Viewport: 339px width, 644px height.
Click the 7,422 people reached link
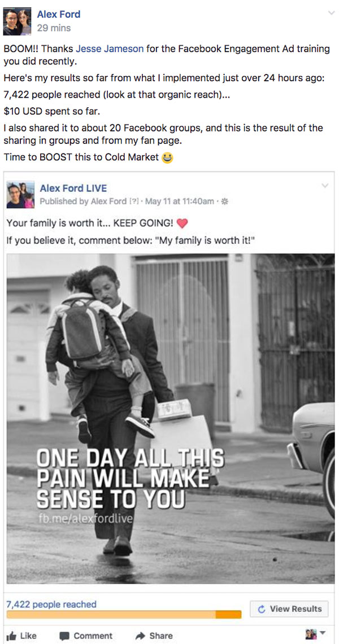51,604
